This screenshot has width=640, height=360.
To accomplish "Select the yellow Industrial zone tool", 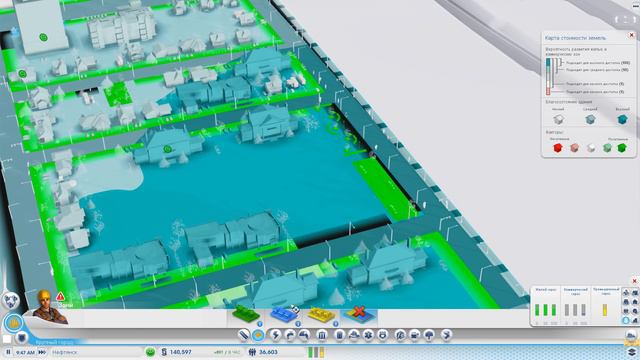I will tap(321, 315).
